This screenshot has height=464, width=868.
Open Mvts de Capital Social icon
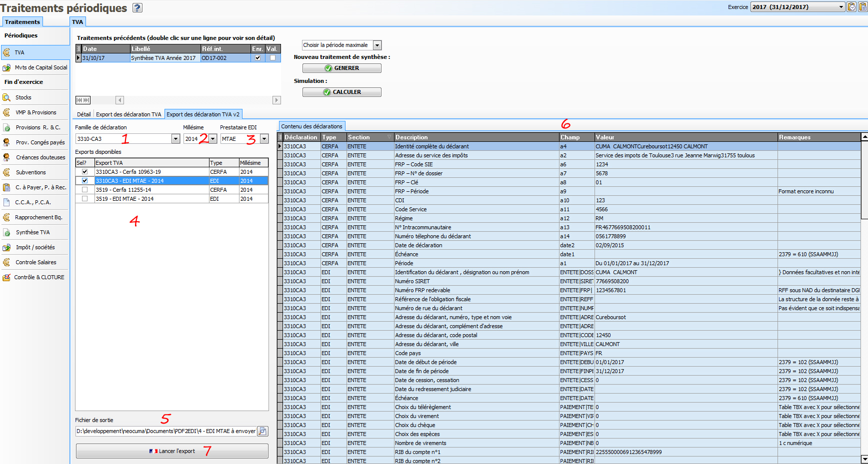point(6,67)
